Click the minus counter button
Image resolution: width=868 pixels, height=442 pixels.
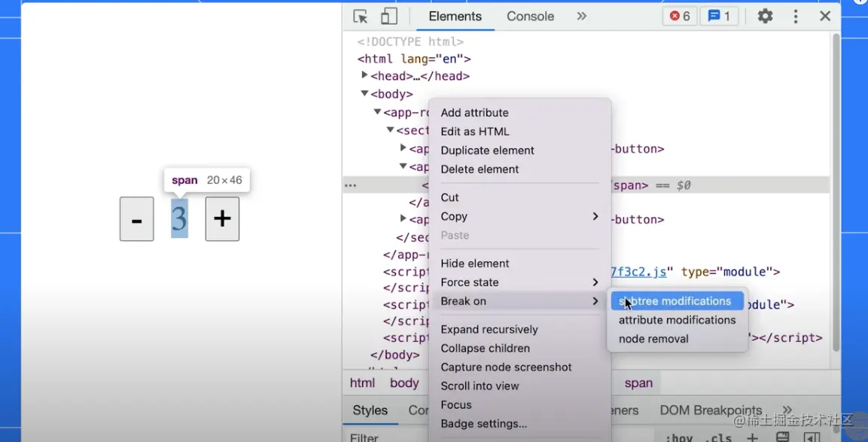(x=137, y=219)
